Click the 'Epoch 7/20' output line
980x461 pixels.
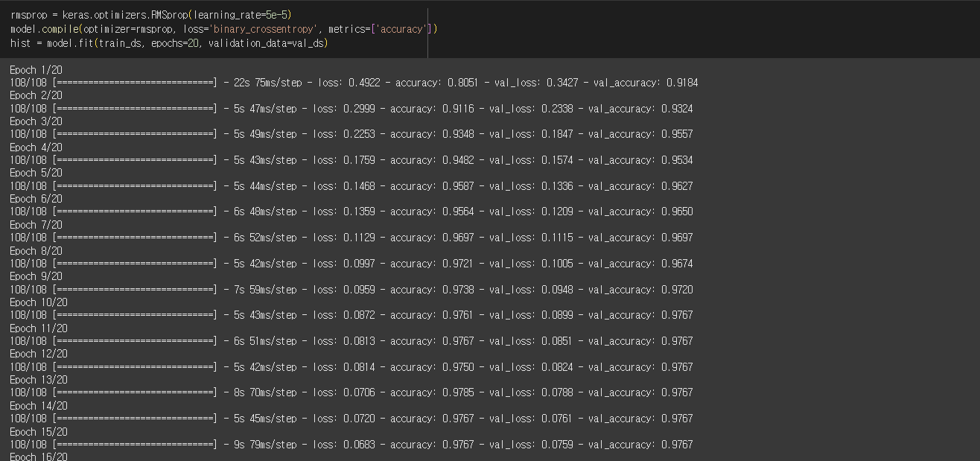[x=36, y=225]
